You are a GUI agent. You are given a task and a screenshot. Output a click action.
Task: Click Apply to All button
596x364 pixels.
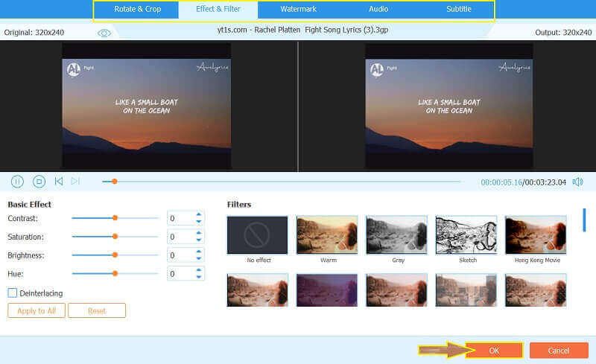click(x=37, y=310)
